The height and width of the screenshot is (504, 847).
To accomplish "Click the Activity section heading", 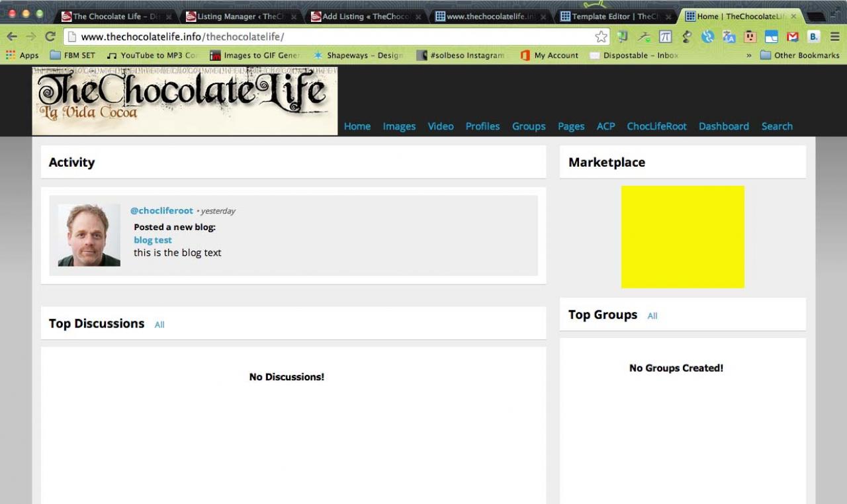I will tap(71, 163).
